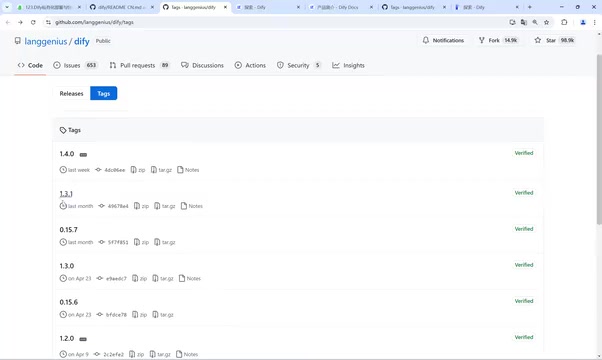The width and height of the screenshot is (602, 360).
Task: Open tag 0.15.6
Action: pos(68,302)
